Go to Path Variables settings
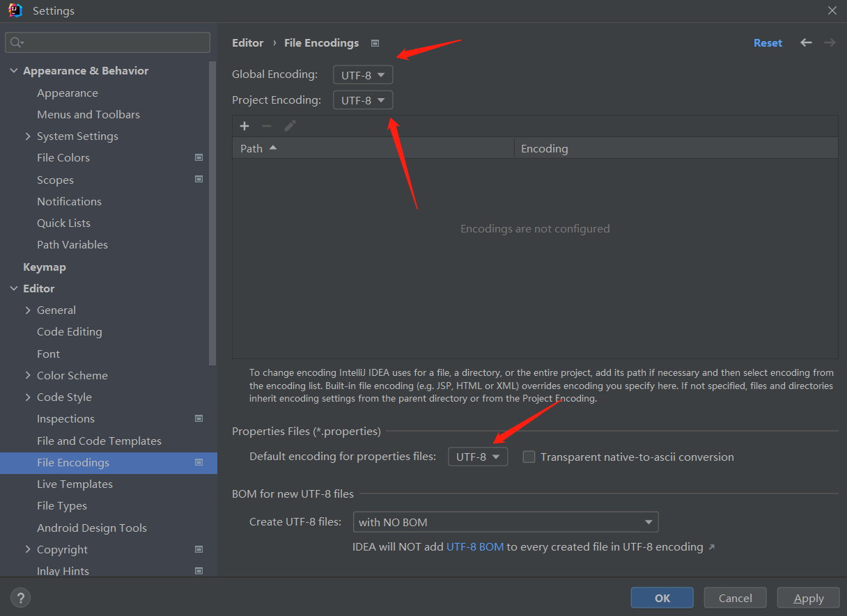This screenshot has width=847, height=616. (72, 244)
